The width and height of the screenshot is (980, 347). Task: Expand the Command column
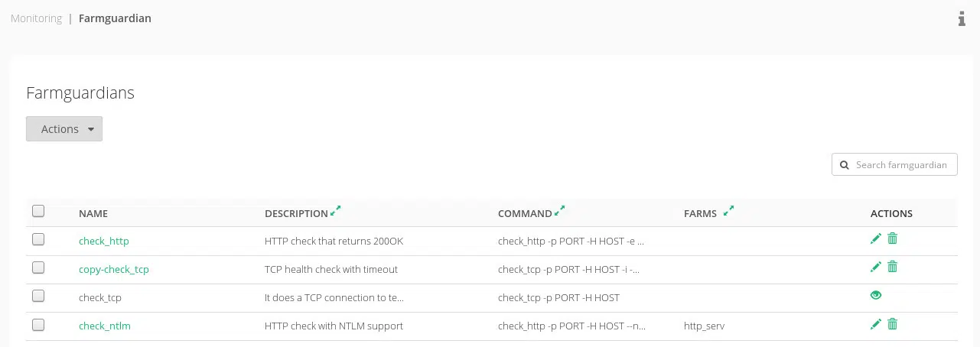point(559,211)
